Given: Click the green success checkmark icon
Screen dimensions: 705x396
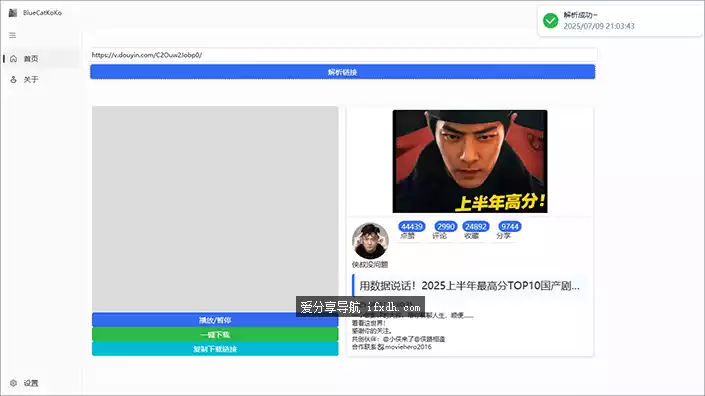Looking at the screenshot, I should pyautogui.click(x=550, y=20).
